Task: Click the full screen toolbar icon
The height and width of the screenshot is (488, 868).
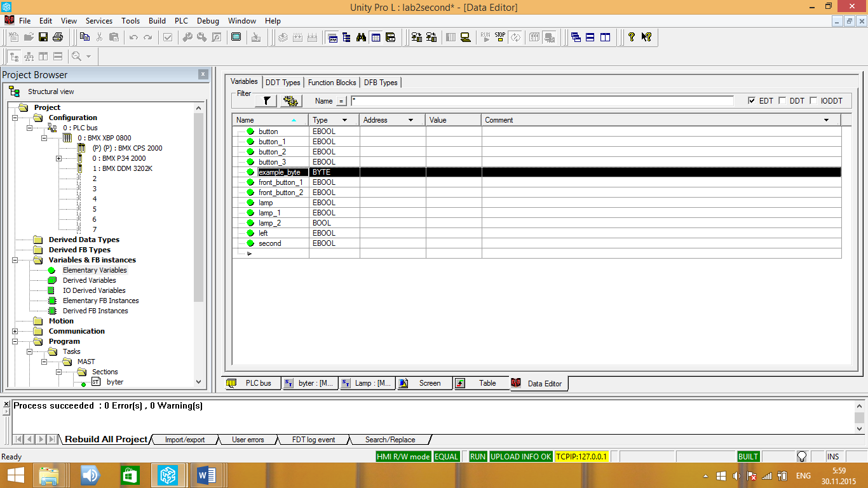Action: click(x=236, y=37)
